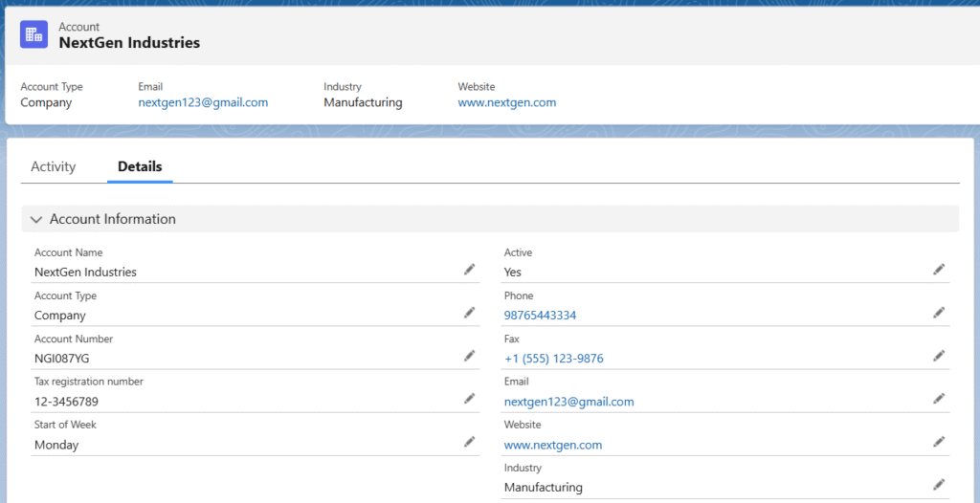
Task: Edit the Account Number field via pencil
Action: click(469, 356)
